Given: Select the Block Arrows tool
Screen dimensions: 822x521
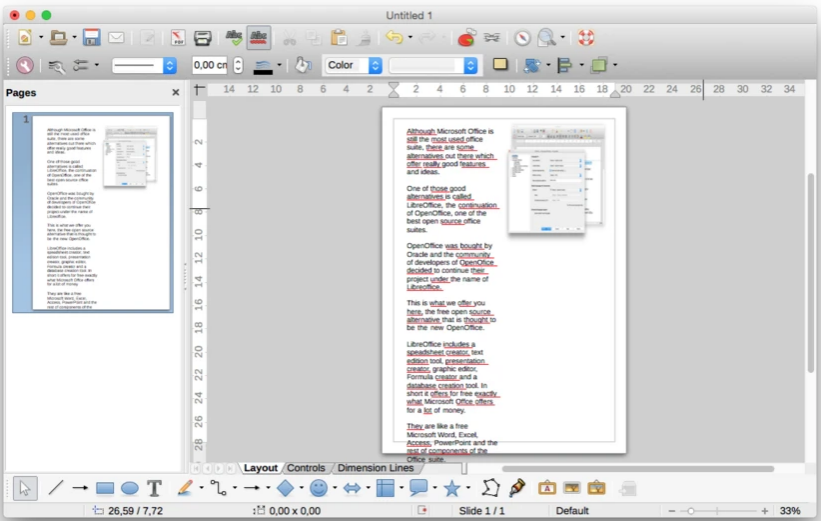Looking at the screenshot, I should coord(352,489).
